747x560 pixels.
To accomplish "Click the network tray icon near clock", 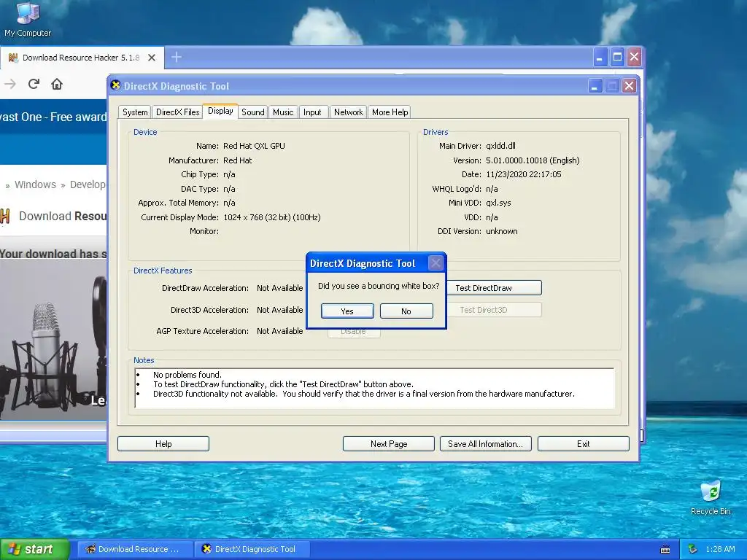I will point(692,549).
